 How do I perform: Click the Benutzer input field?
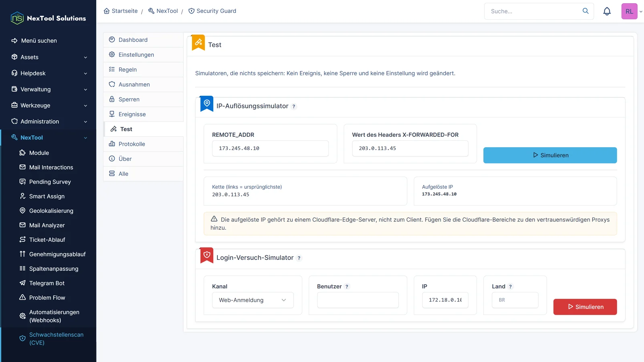[x=358, y=300]
